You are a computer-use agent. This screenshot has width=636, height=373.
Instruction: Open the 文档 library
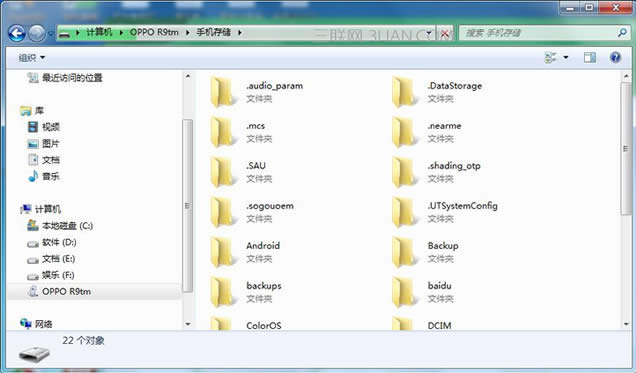click(51, 160)
